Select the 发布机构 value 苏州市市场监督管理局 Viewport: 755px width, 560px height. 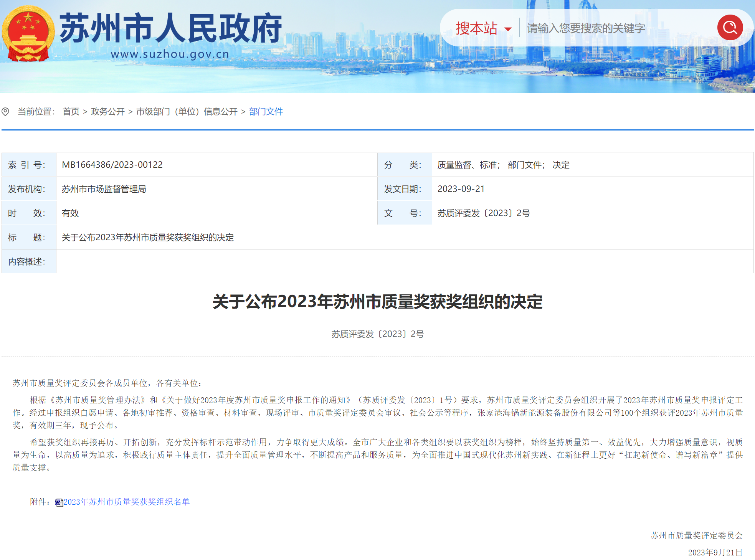click(106, 189)
